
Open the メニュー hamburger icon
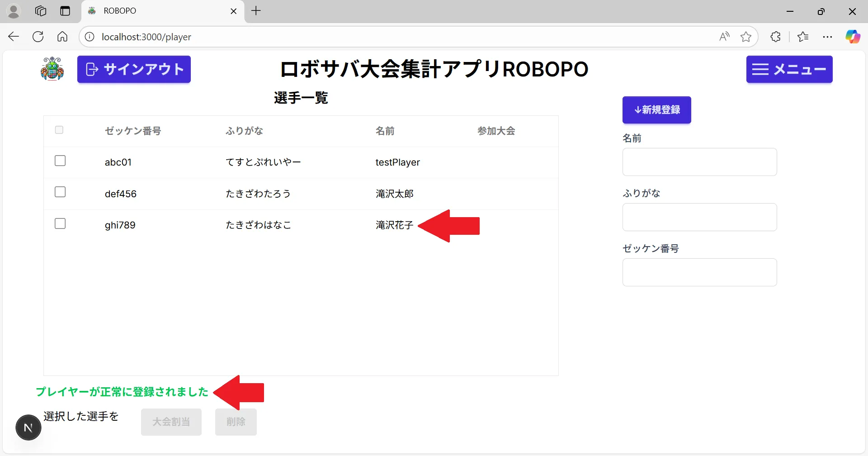tap(759, 69)
